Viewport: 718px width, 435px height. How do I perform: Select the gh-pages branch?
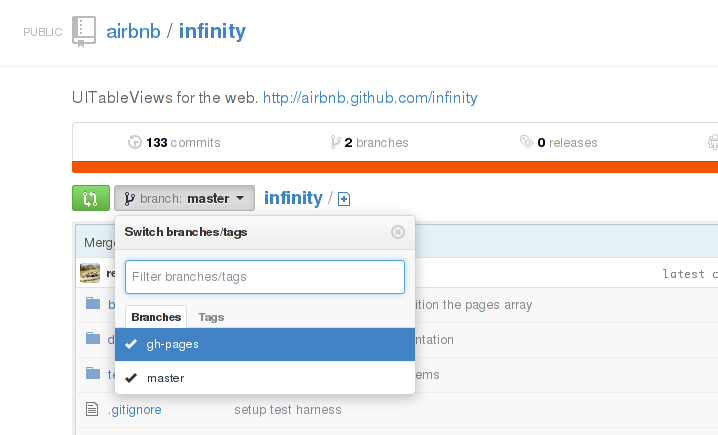coord(265,344)
